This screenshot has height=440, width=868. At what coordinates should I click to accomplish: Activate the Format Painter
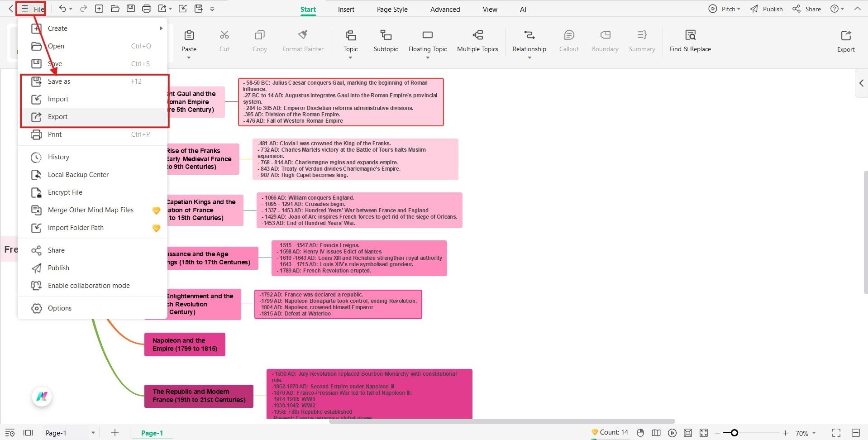pos(302,41)
